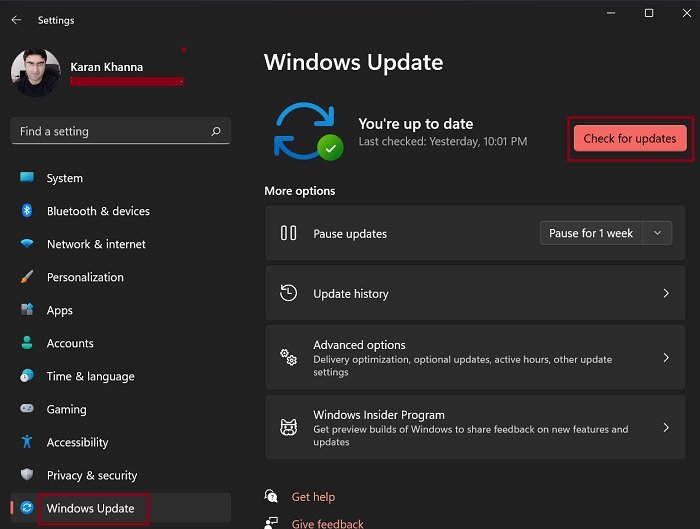Open the Gaming controller icon

click(27, 409)
